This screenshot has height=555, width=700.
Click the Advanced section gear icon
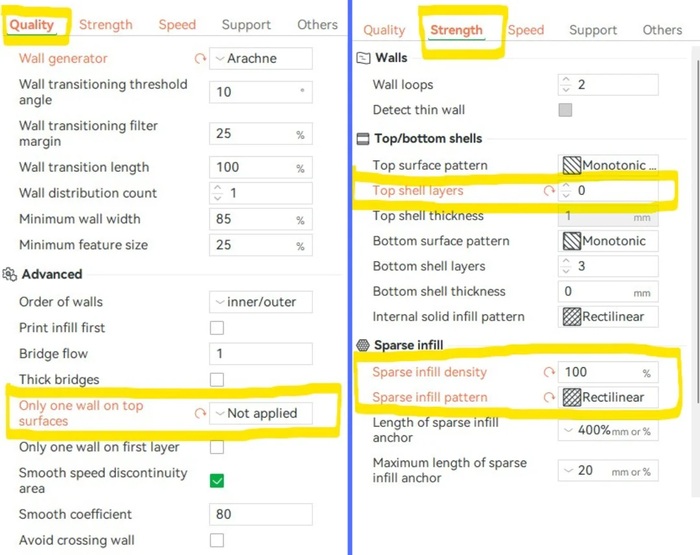point(10,274)
